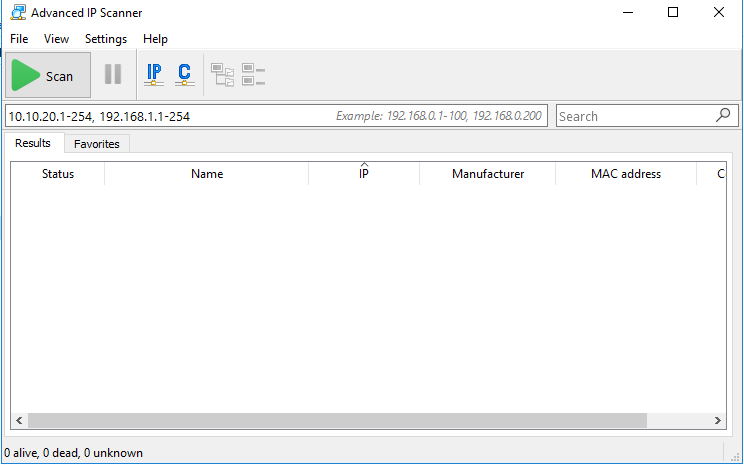744x465 pixels.
Task: Click the Pause scan icon
Action: click(x=113, y=74)
